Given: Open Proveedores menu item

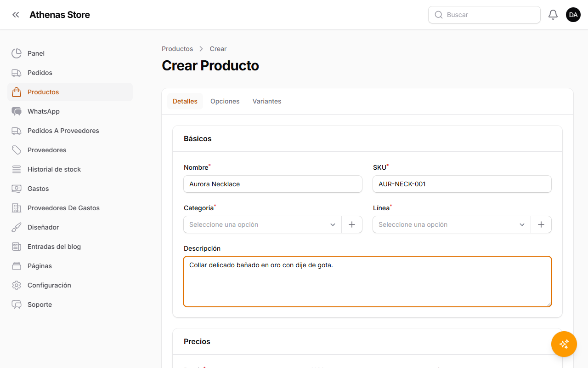Looking at the screenshot, I should point(70,150).
